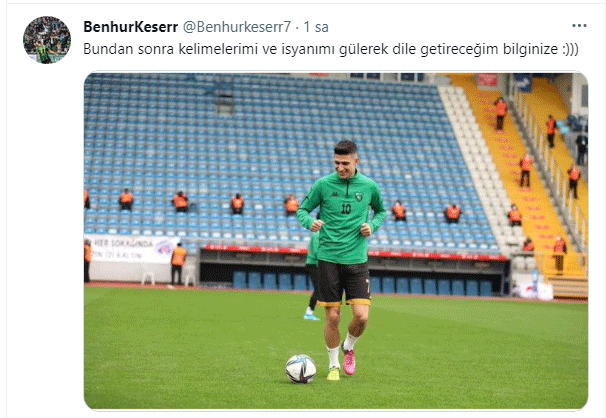
Task: Click the white banner beside the pitch
Action: (x=129, y=248)
